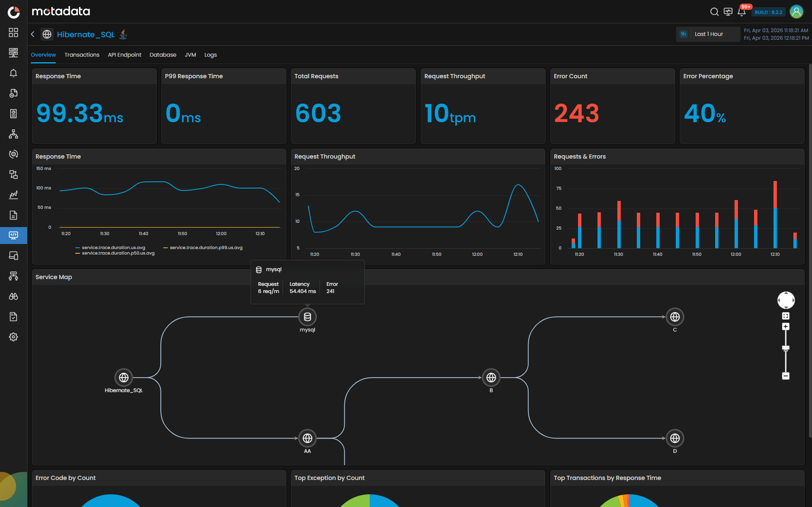Switch to the Transactions tab
812x507 pixels.
82,55
